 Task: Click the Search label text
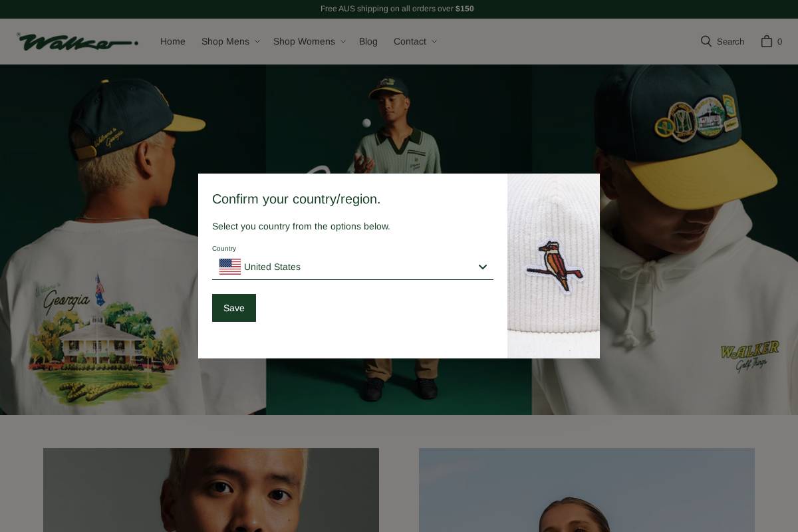(x=730, y=41)
